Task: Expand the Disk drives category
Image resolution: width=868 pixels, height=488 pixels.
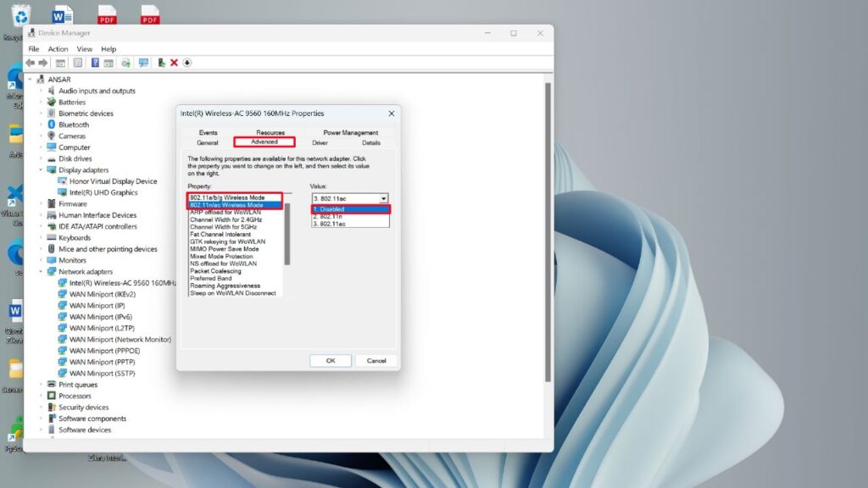Action: click(x=41, y=158)
